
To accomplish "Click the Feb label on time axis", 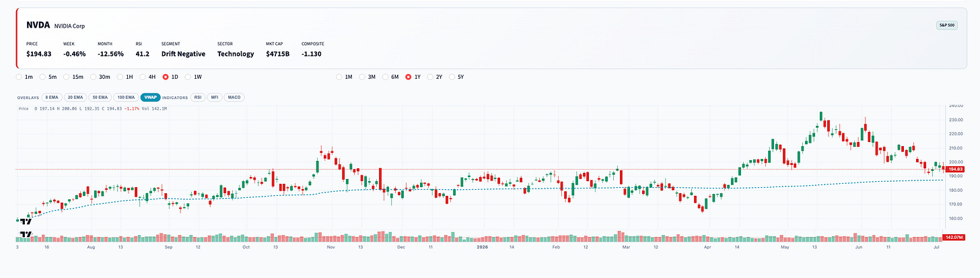I will point(556,247).
